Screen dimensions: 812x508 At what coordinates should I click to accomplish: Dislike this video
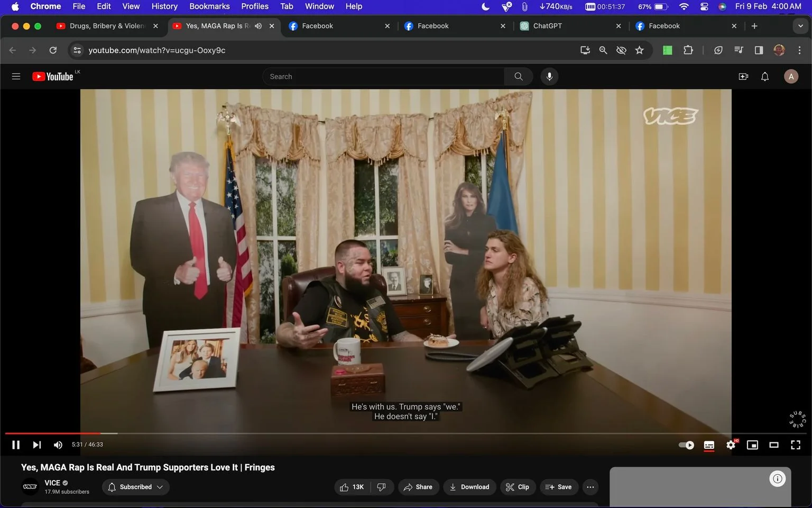coord(382,487)
